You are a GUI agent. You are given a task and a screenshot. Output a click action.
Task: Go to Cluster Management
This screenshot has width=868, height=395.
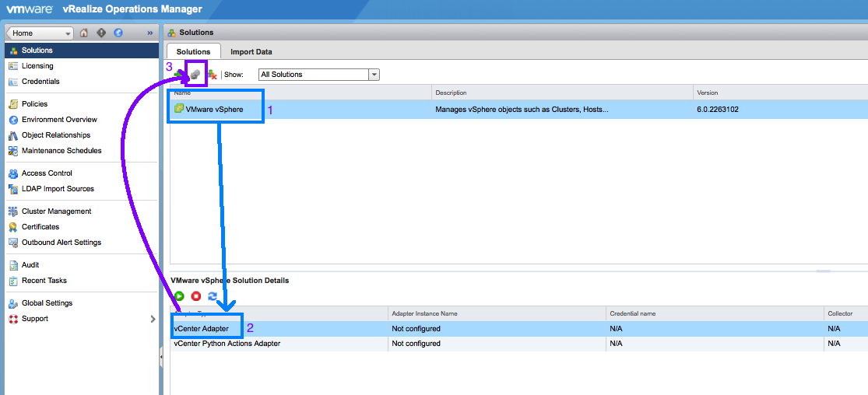[x=56, y=211]
